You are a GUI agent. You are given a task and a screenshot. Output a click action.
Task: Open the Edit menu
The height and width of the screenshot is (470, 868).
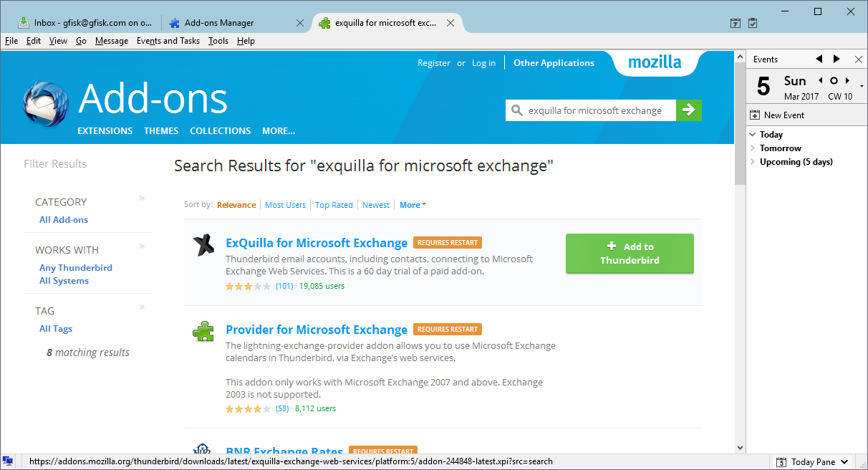click(34, 41)
